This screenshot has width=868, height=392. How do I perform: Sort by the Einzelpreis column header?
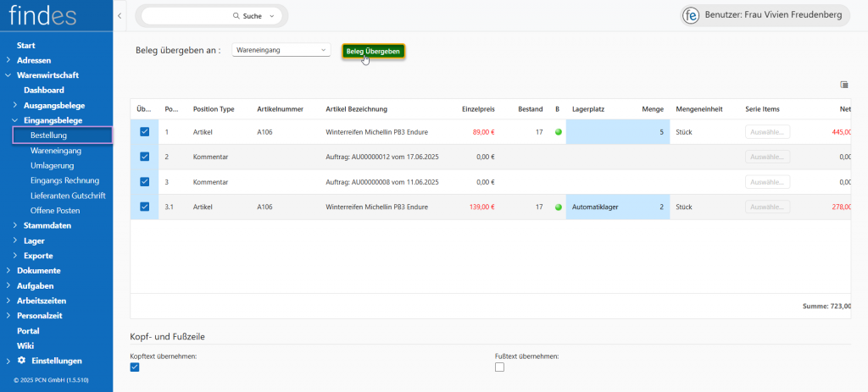tap(478, 109)
